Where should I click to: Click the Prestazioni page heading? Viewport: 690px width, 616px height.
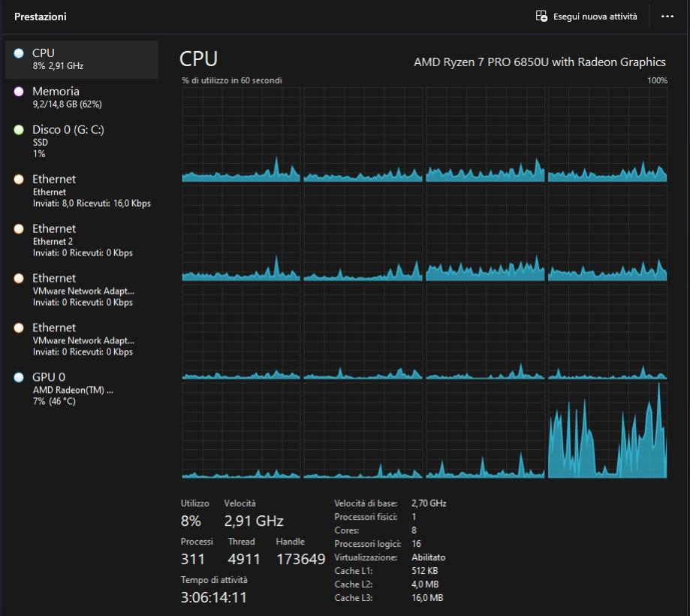pos(41,17)
